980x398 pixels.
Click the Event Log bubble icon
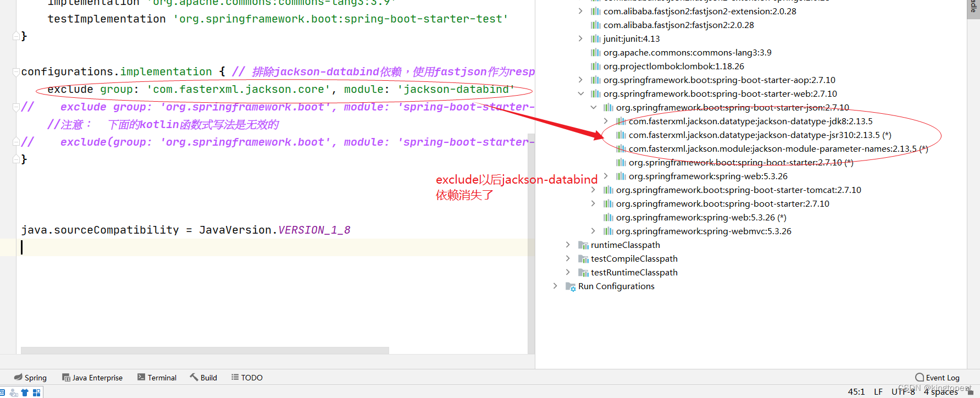click(920, 377)
